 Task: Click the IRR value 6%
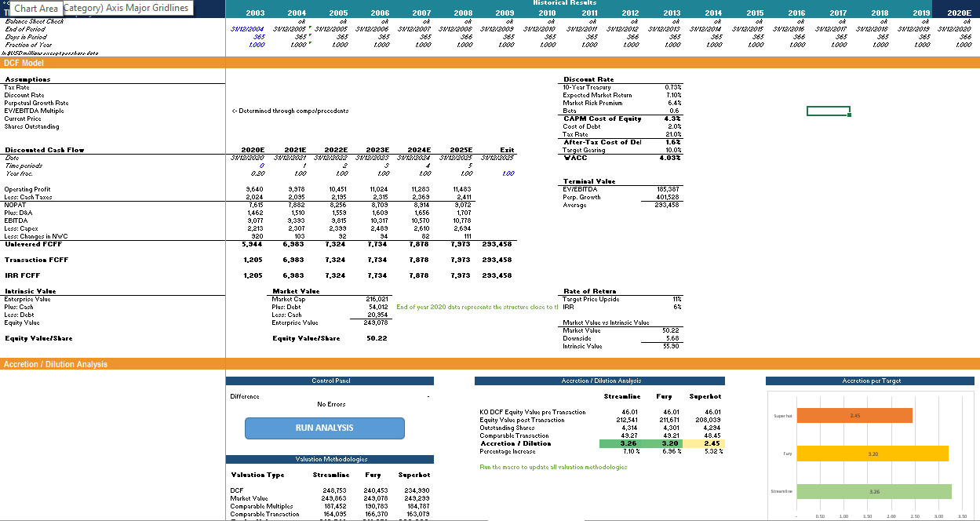[678, 307]
